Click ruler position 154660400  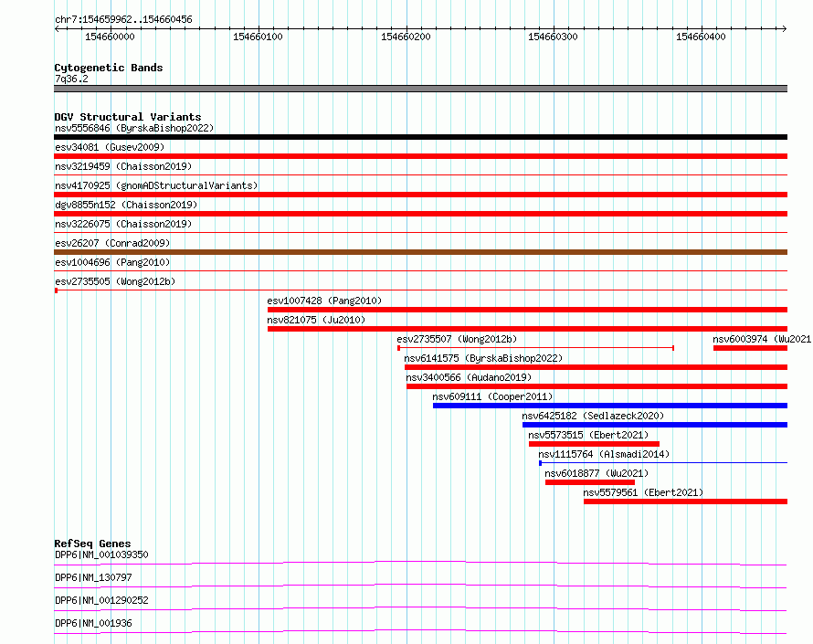coord(701,37)
